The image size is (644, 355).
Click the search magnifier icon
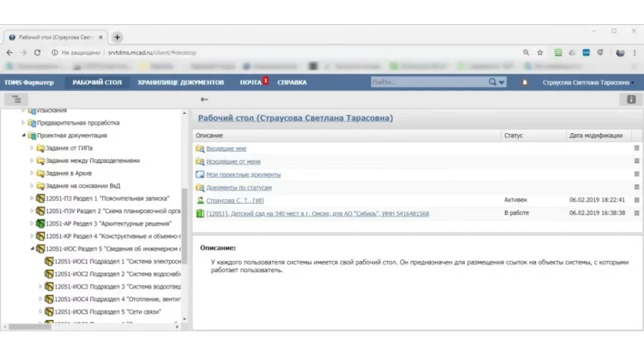[x=492, y=82]
